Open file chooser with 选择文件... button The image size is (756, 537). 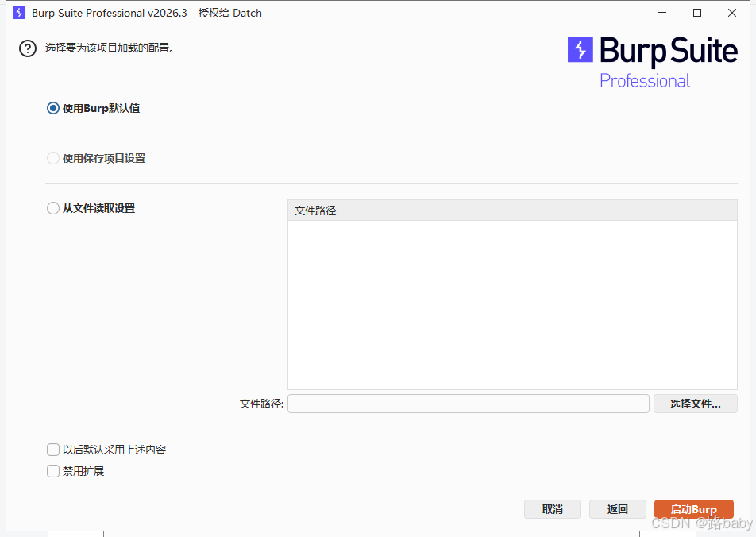695,404
